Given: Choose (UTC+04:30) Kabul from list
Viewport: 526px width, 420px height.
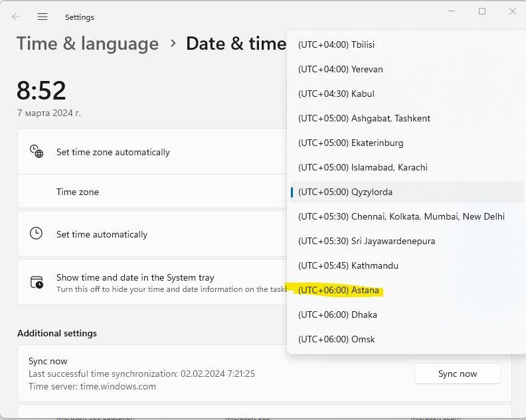Looking at the screenshot, I should [x=406, y=94].
